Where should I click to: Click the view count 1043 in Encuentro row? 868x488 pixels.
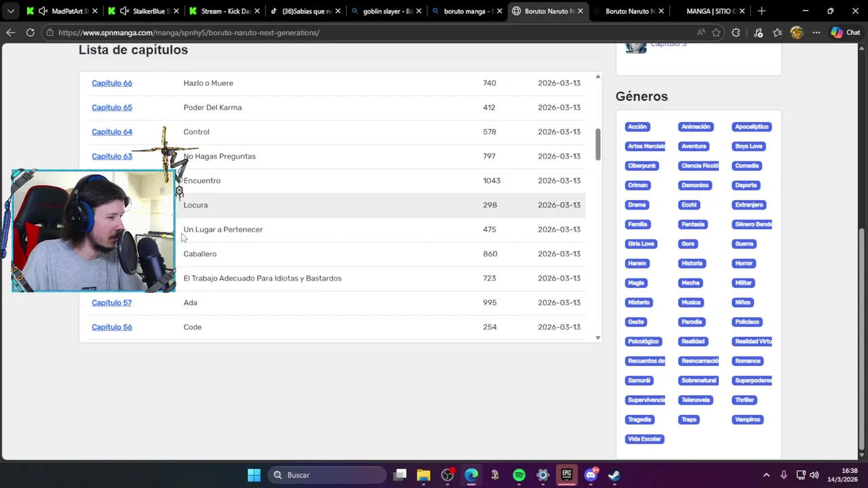[x=492, y=180]
